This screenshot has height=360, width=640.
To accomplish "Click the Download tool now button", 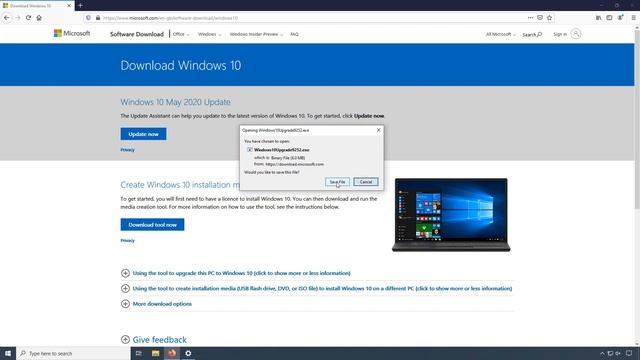I will (152, 224).
